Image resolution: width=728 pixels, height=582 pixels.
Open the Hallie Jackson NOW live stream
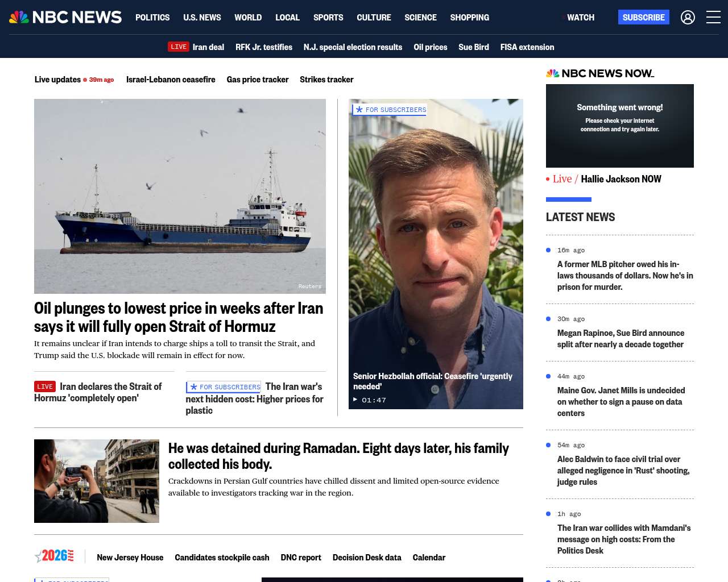621,179
